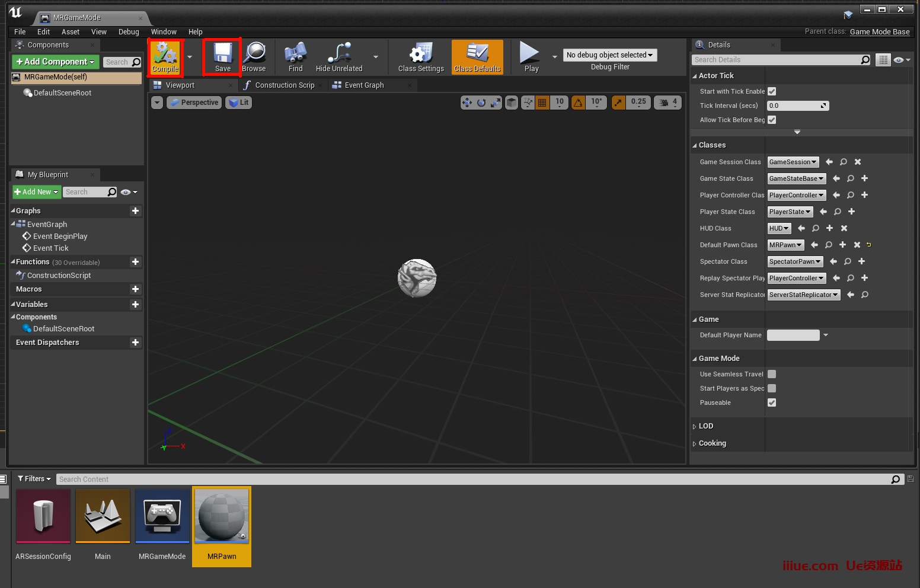Open the Game Mode Base parent class link

click(879, 32)
